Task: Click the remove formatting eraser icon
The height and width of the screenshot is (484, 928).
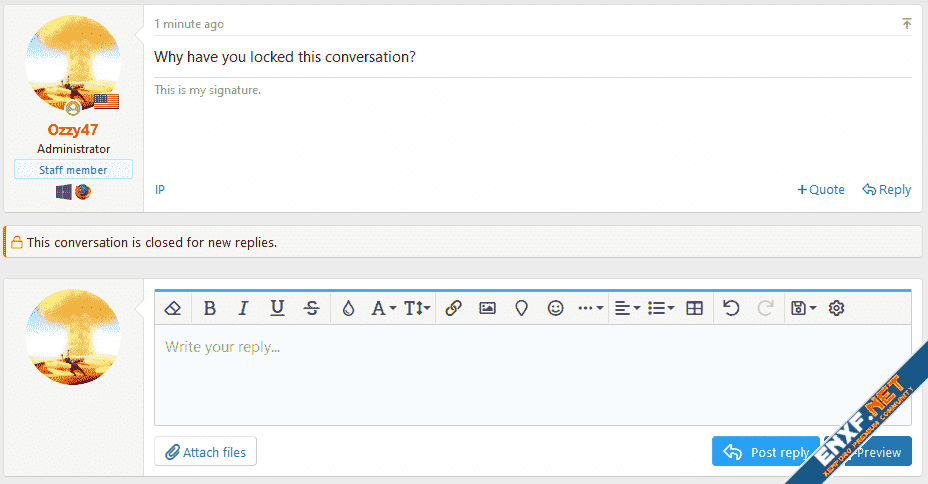Action: [x=172, y=308]
